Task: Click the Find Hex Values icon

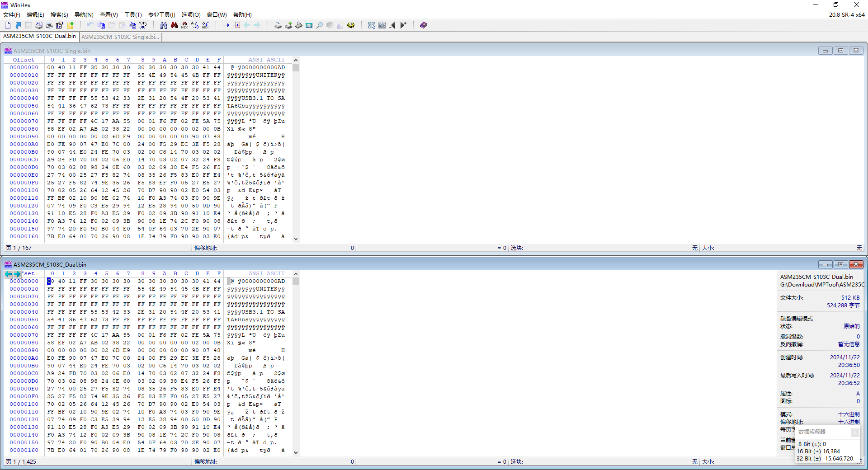Action: (174, 25)
